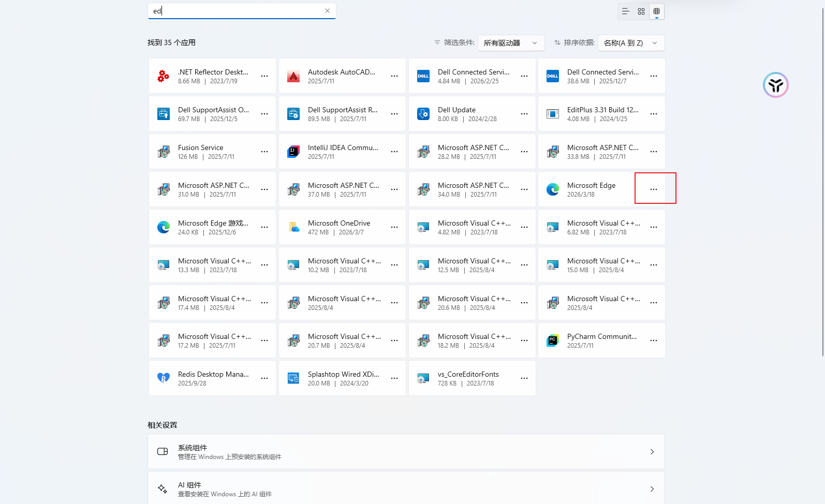Open more options for Splashtop Wired XDisplay
The image size is (825, 504).
(394, 378)
